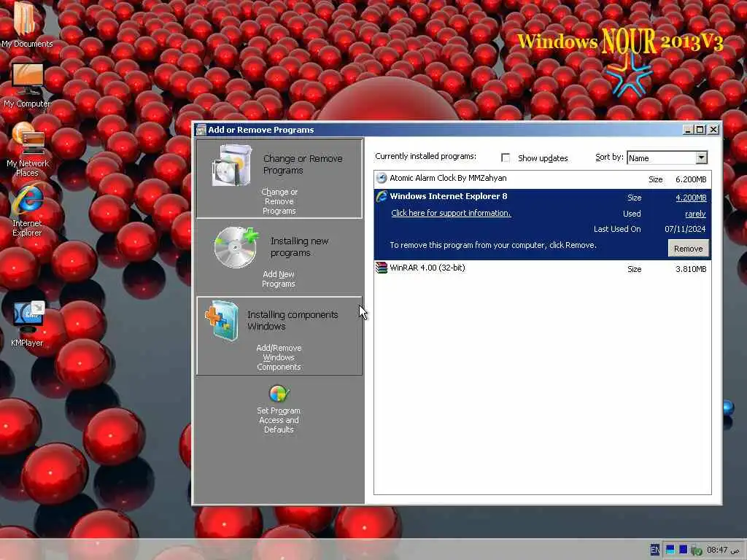Click the rarely usage link
Viewport: 747px width, 560px height.
tap(695, 214)
